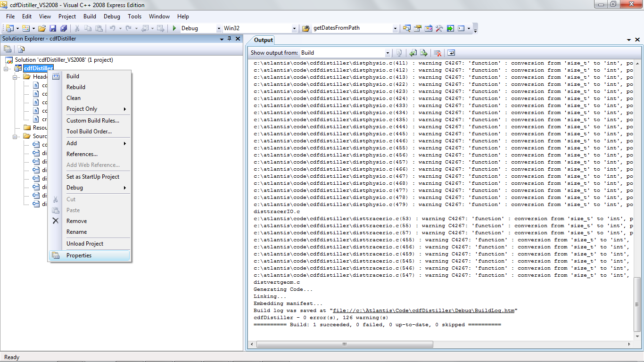Click Clear All icon in Output toolbar

pyautogui.click(x=438, y=53)
